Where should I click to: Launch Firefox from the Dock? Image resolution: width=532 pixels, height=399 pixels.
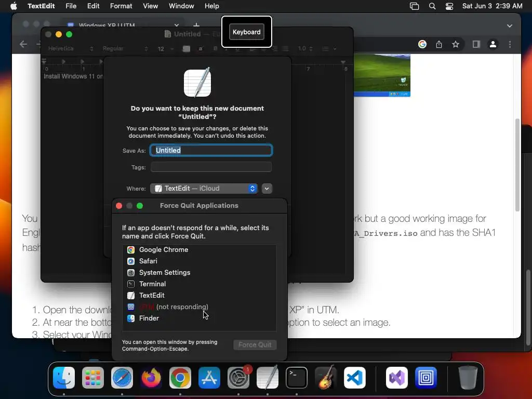coord(151,378)
